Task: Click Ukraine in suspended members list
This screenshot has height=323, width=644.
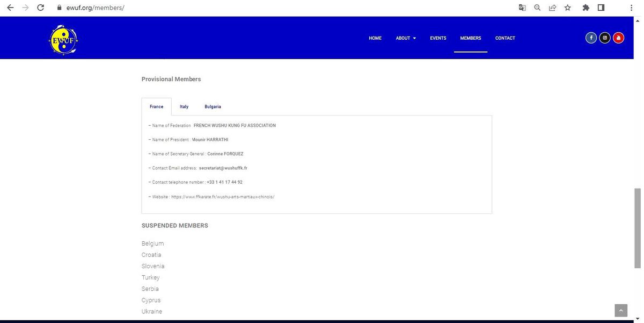Action: coord(152,311)
